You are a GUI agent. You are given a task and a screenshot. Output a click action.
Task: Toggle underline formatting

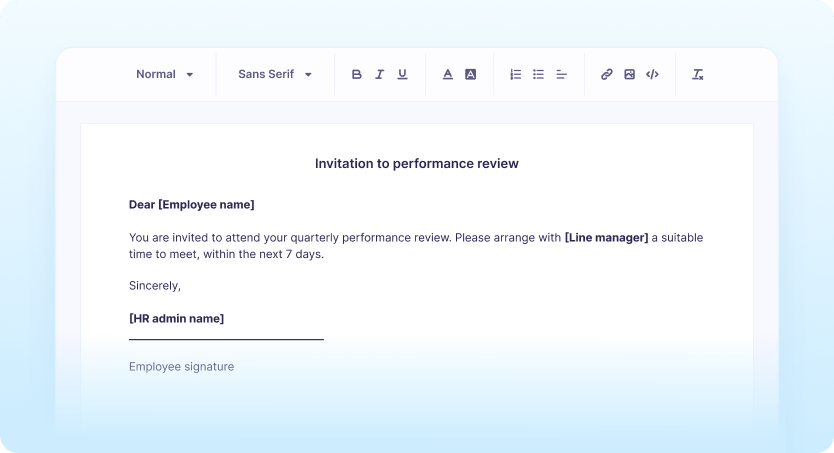(402, 74)
